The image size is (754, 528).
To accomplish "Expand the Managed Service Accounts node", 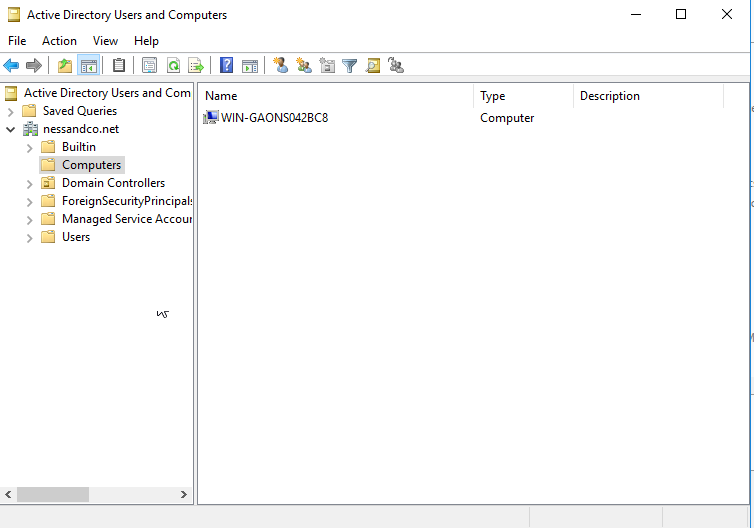I will (x=29, y=220).
